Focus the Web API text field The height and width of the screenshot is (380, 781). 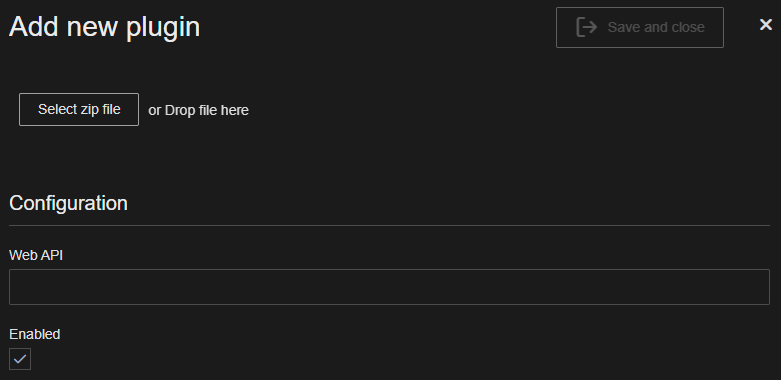(390, 287)
